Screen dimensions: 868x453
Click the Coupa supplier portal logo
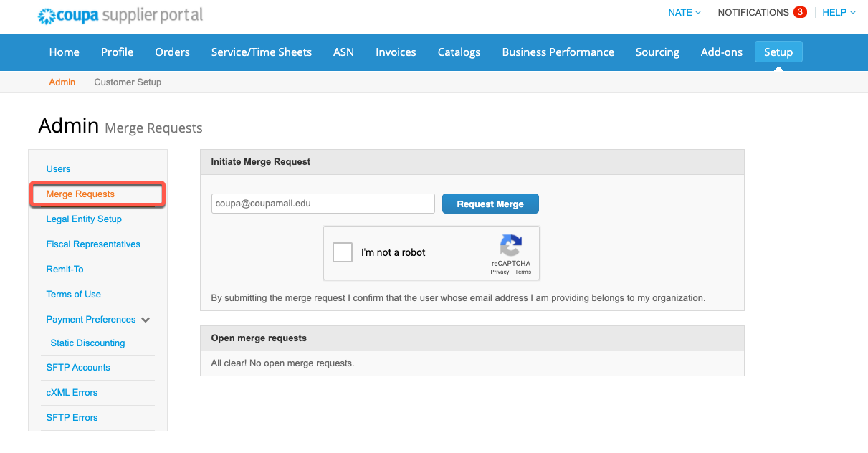(x=120, y=15)
